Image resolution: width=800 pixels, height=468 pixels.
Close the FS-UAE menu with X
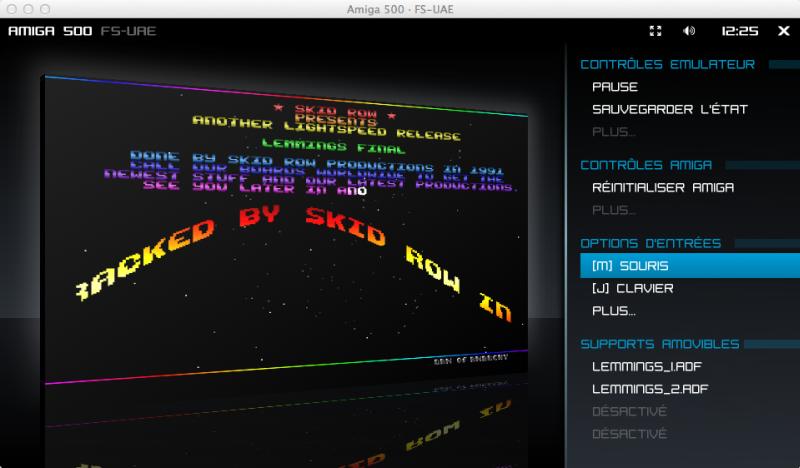click(784, 31)
